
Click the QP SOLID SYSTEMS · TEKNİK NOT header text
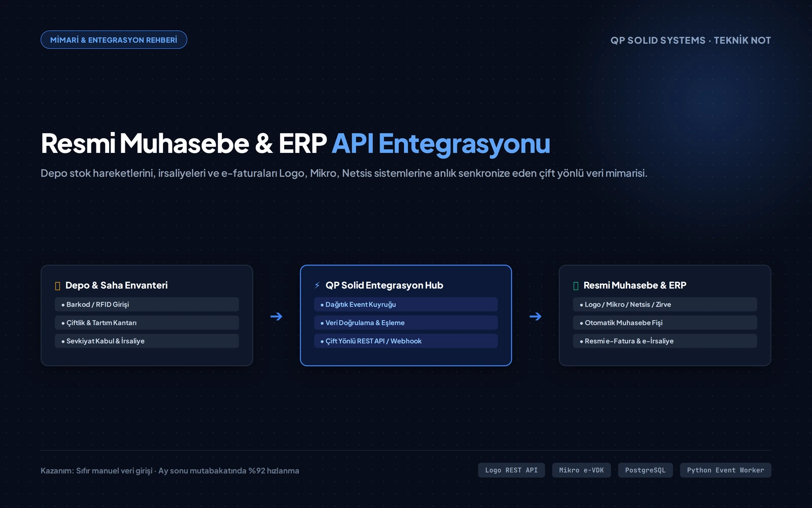coord(690,40)
